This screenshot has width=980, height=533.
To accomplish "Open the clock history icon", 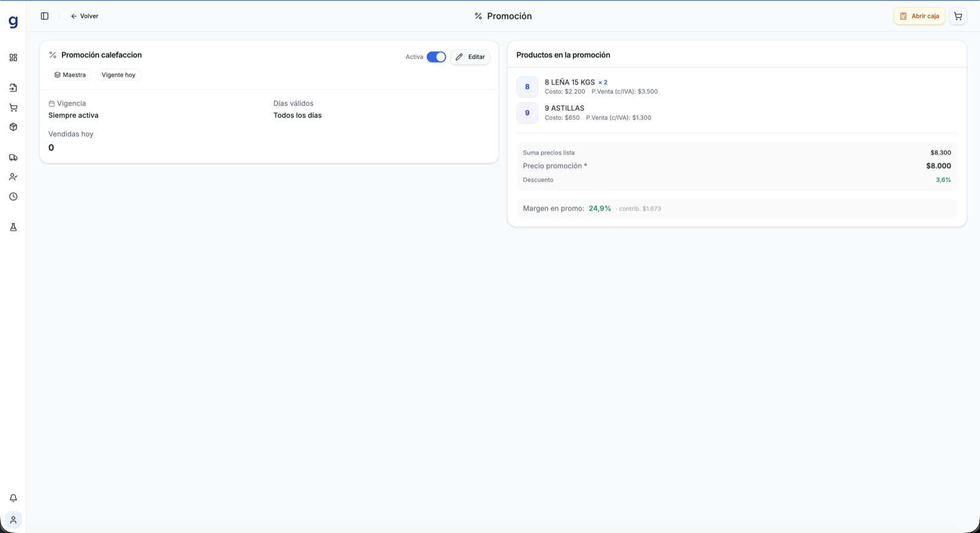I will [x=13, y=196].
